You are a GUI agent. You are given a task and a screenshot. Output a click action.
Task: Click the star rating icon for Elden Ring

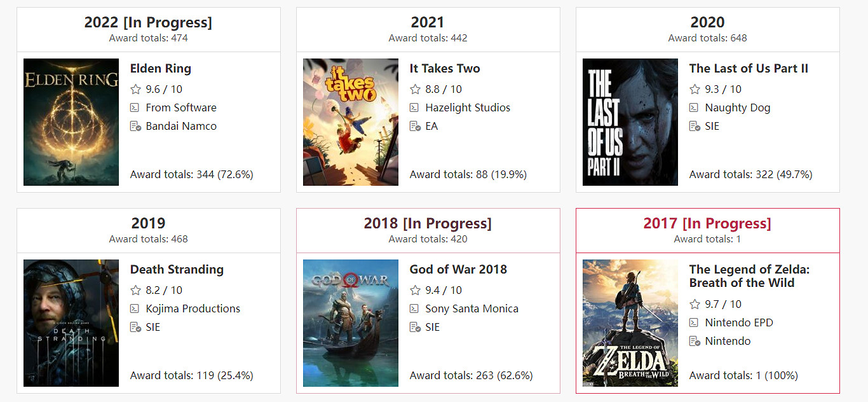[135, 89]
